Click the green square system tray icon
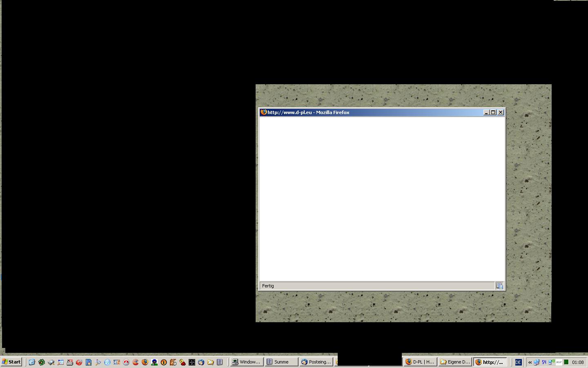This screenshot has width=588, height=368. pyautogui.click(x=566, y=362)
